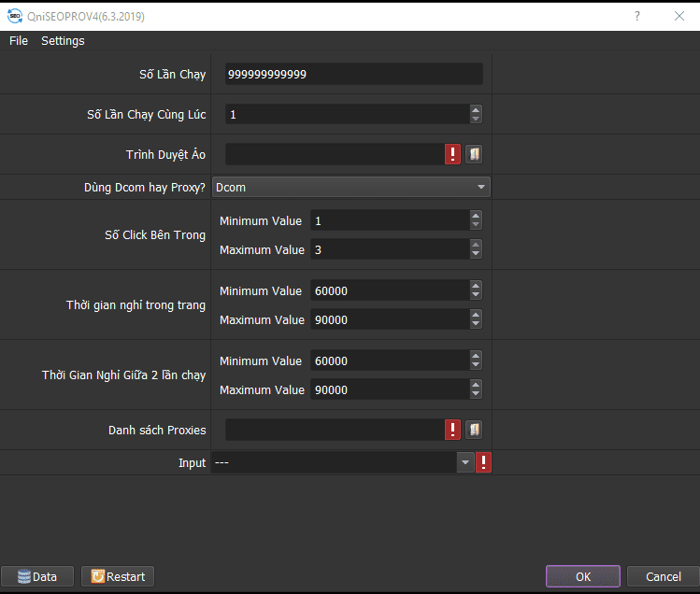Viewport: 700px width, 594px height.
Task: Click the Danh sách Proxies text field
Action: [334, 430]
